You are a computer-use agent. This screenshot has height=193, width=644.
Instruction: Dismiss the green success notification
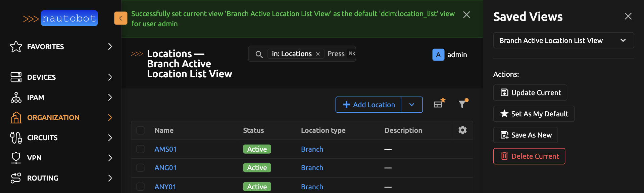466,15
